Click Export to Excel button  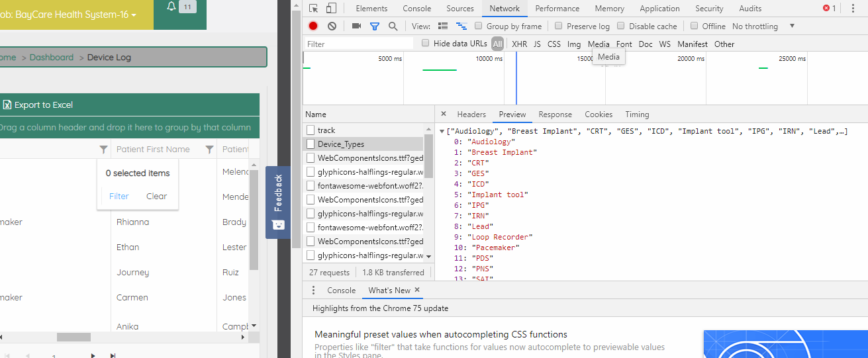point(38,105)
